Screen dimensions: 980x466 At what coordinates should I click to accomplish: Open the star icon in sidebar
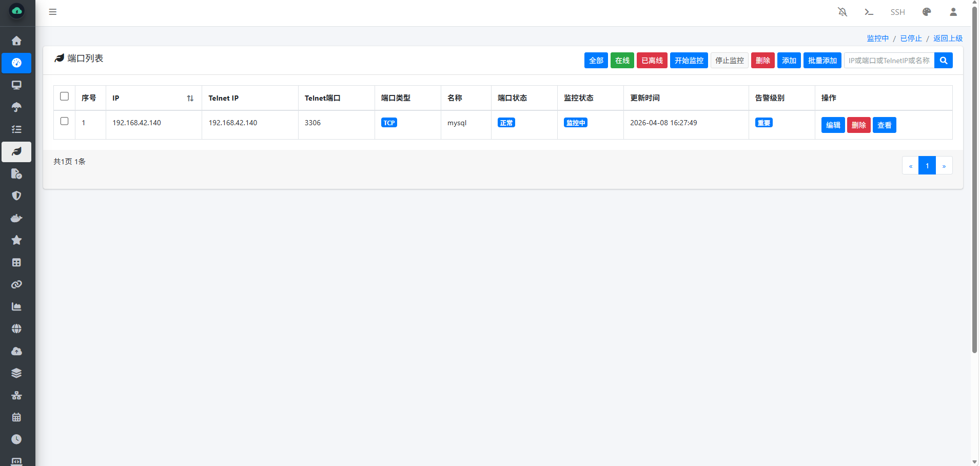pos(16,240)
